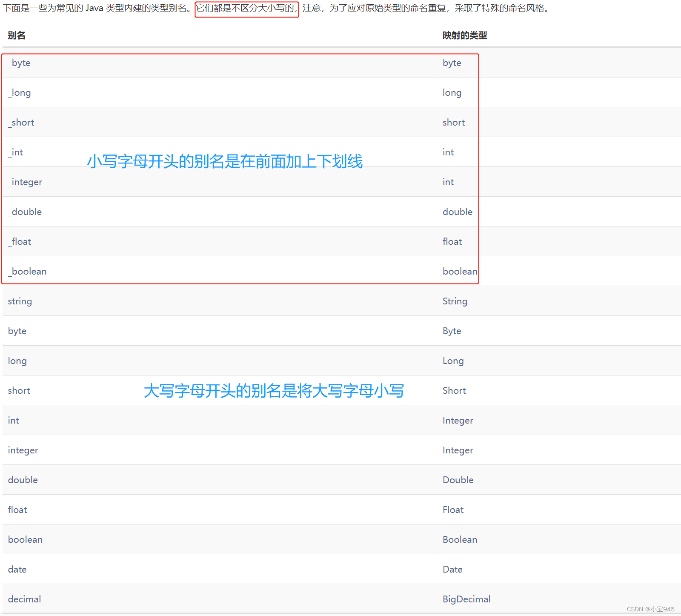The image size is (681, 616).
Task: Select the '_double' alias cell
Action: click(x=25, y=212)
